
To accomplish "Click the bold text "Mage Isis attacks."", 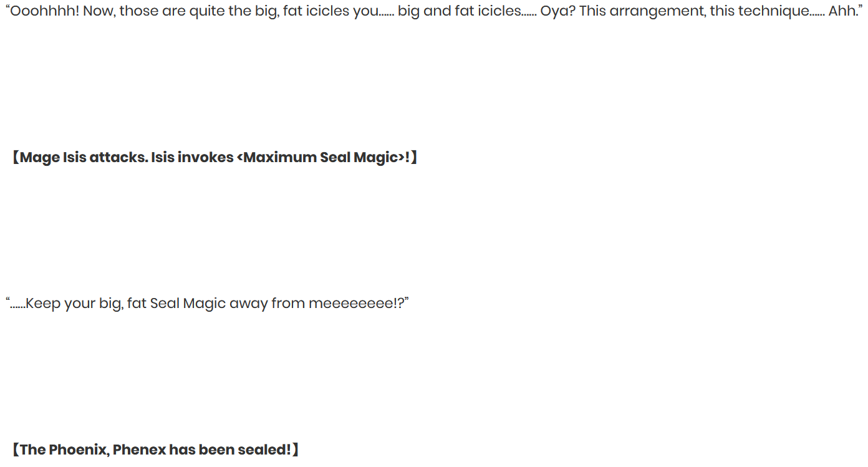I will [x=84, y=158].
